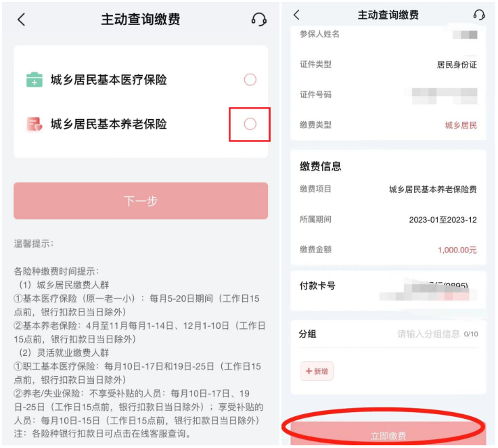Select 城乡居民基本养老保险 radio button
This screenshot has width=498, height=448.
click(x=250, y=124)
